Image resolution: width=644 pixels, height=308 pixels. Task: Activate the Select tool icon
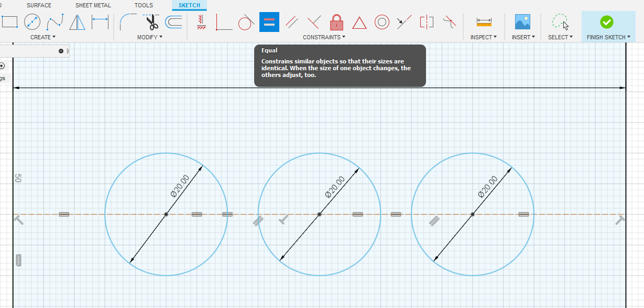pyautogui.click(x=560, y=22)
